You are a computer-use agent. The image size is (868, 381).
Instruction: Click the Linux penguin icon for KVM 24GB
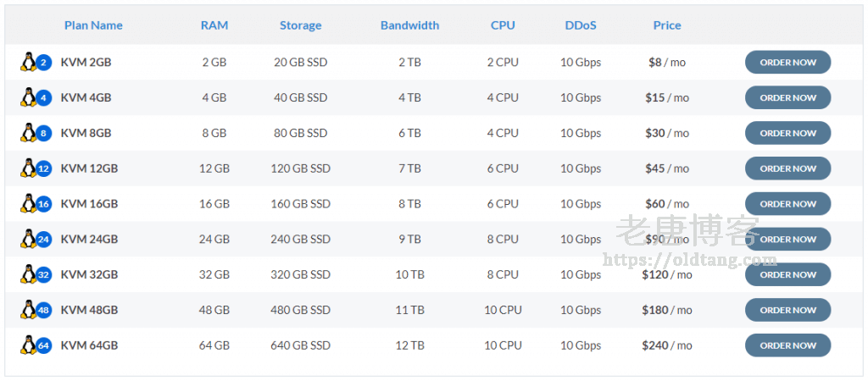(x=29, y=240)
